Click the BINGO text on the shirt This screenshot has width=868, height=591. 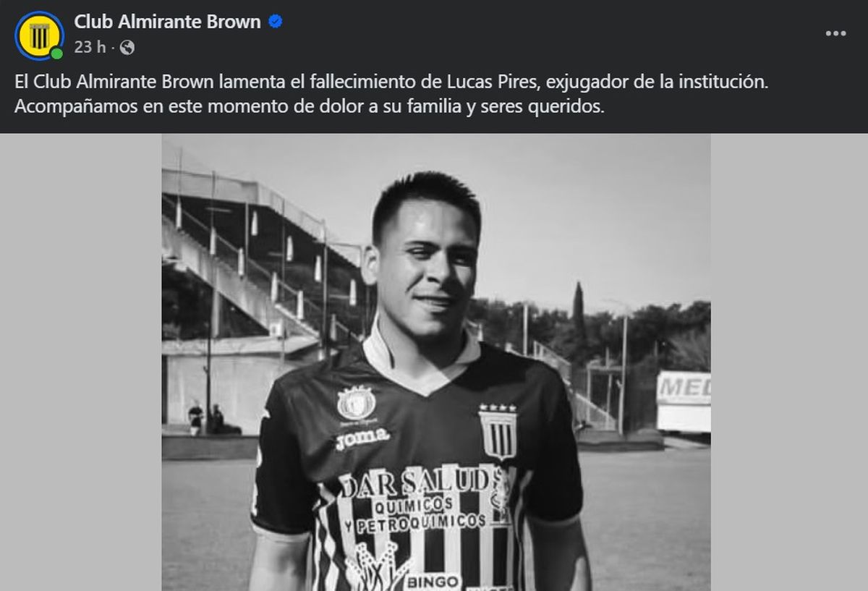coord(432,582)
